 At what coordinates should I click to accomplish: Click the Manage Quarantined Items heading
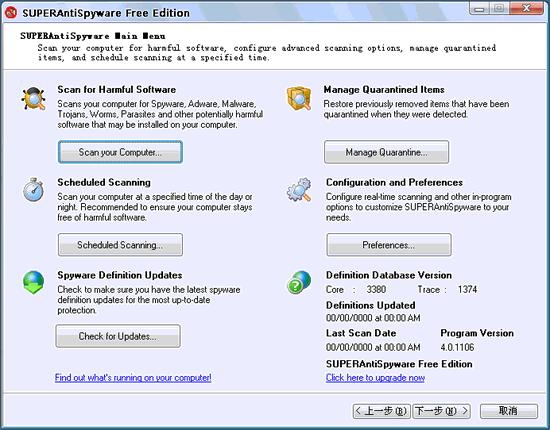point(384,89)
